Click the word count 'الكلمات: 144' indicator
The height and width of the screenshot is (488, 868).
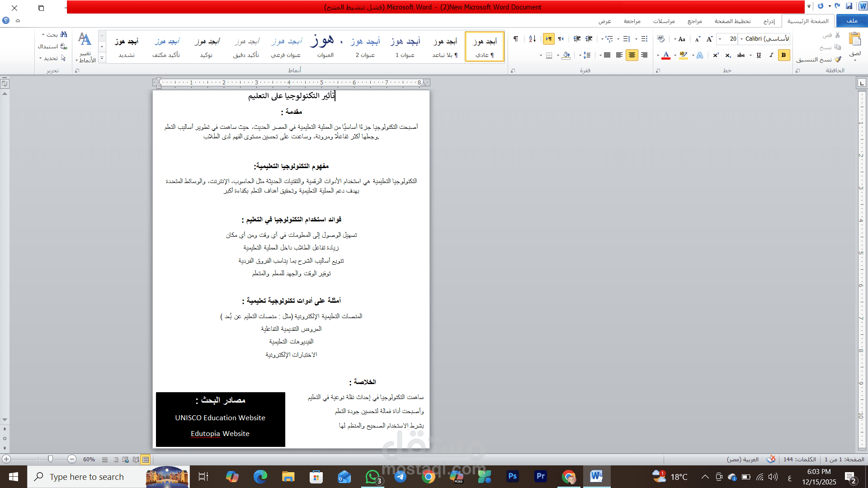800,459
